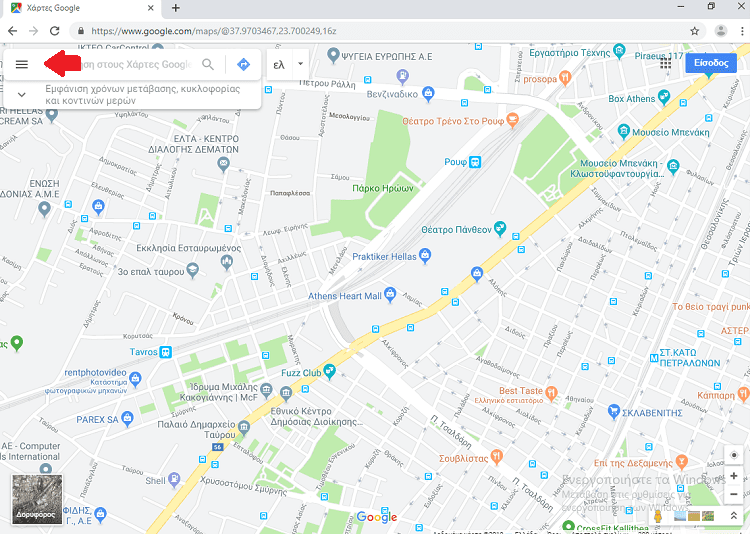Open a new browser tab

pyautogui.click(x=176, y=8)
